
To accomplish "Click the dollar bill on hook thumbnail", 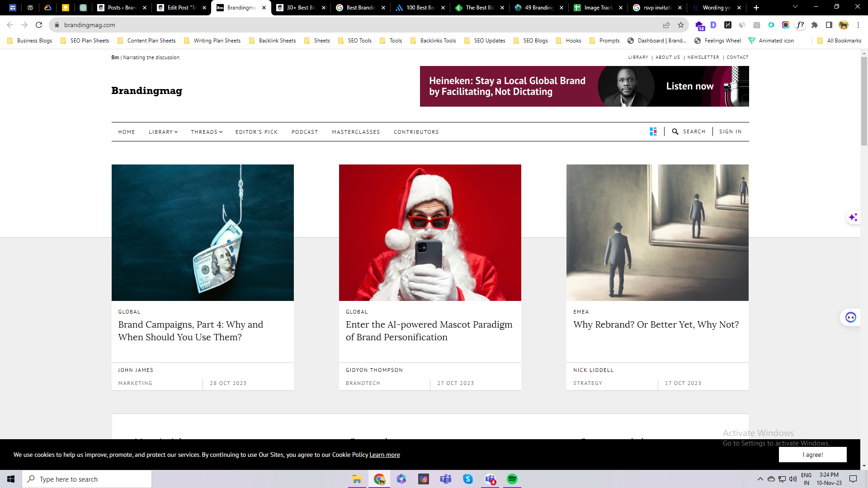I will (x=203, y=233).
